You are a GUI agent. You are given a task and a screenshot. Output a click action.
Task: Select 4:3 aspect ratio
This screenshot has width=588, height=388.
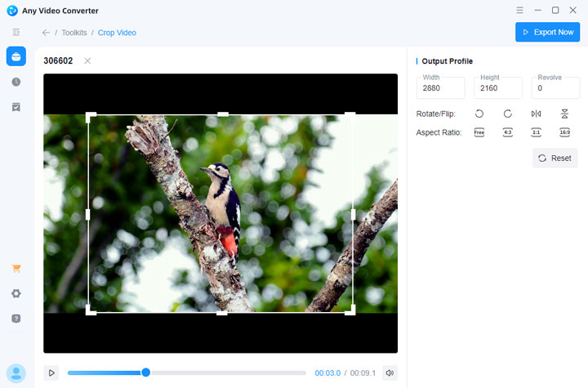coord(508,132)
